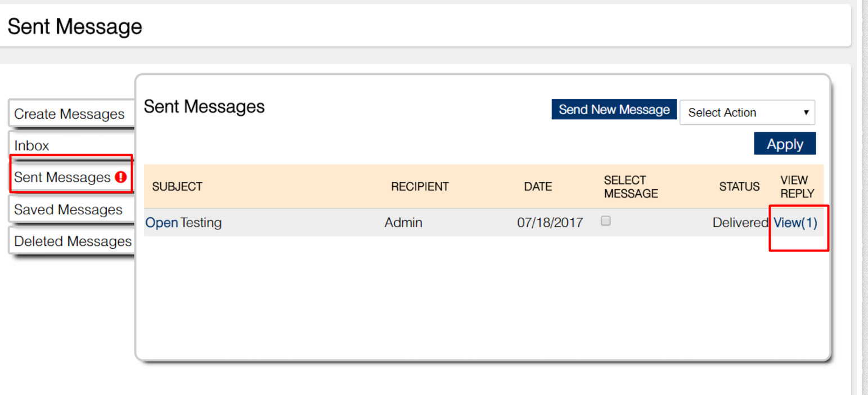Image resolution: width=868 pixels, height=395 pixels.
Task: Click the Admin recipient cell
Action: pos(403,223)
